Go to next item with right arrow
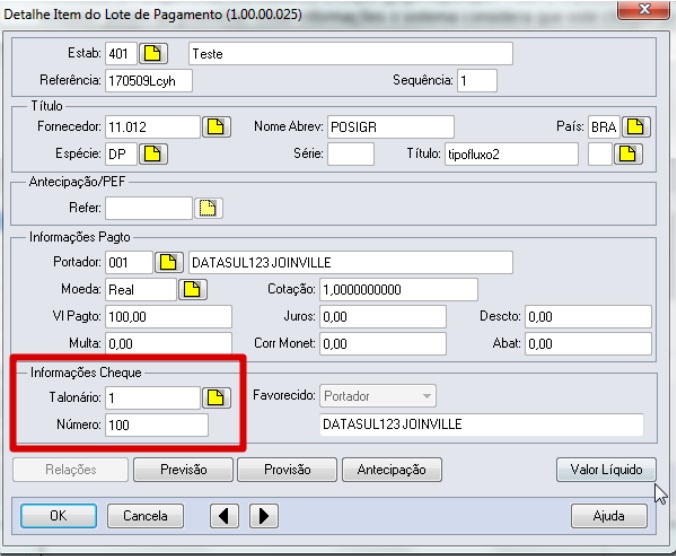 click(x=264, y=516)
